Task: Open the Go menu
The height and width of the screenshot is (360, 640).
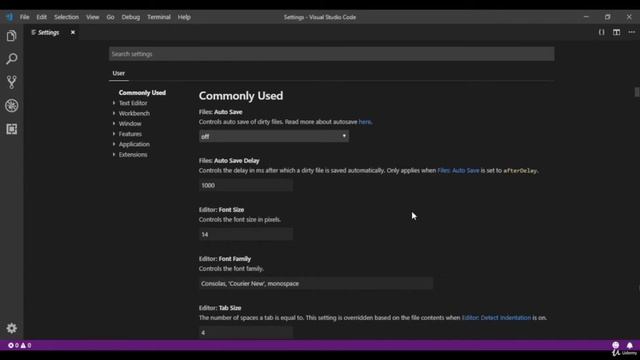Action: pos(110,17)
